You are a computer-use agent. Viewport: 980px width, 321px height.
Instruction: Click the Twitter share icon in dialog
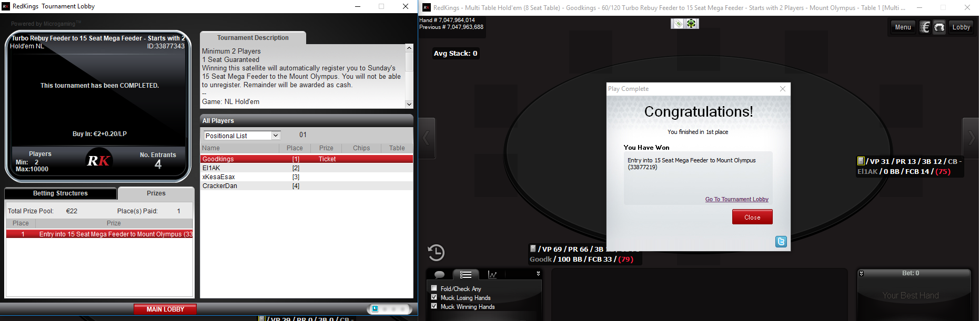(x=781, y=241)
